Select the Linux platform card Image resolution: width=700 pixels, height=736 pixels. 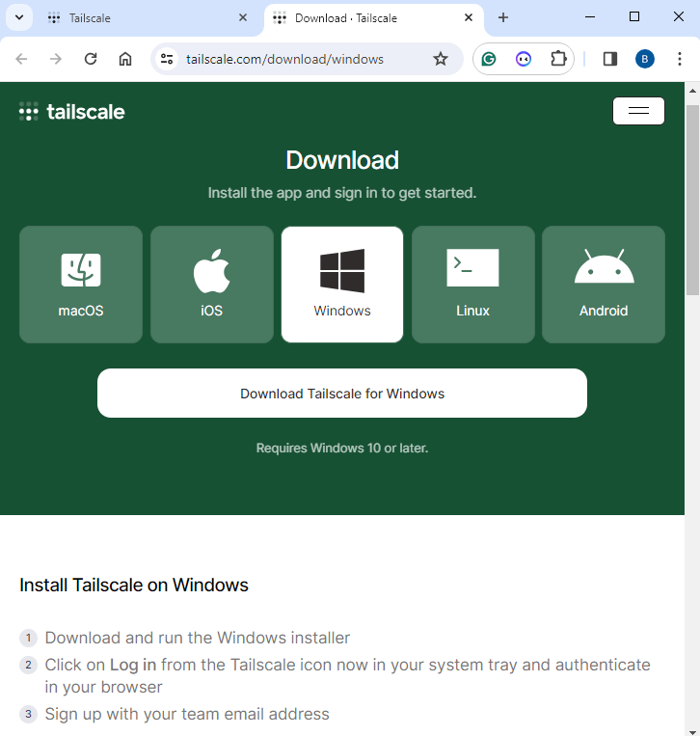[472, 285]
